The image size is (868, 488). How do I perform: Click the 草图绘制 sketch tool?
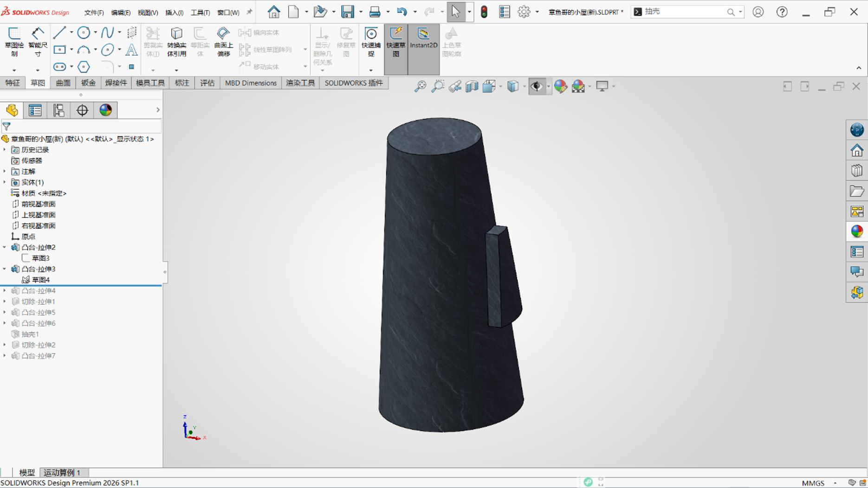coord(14,41)
